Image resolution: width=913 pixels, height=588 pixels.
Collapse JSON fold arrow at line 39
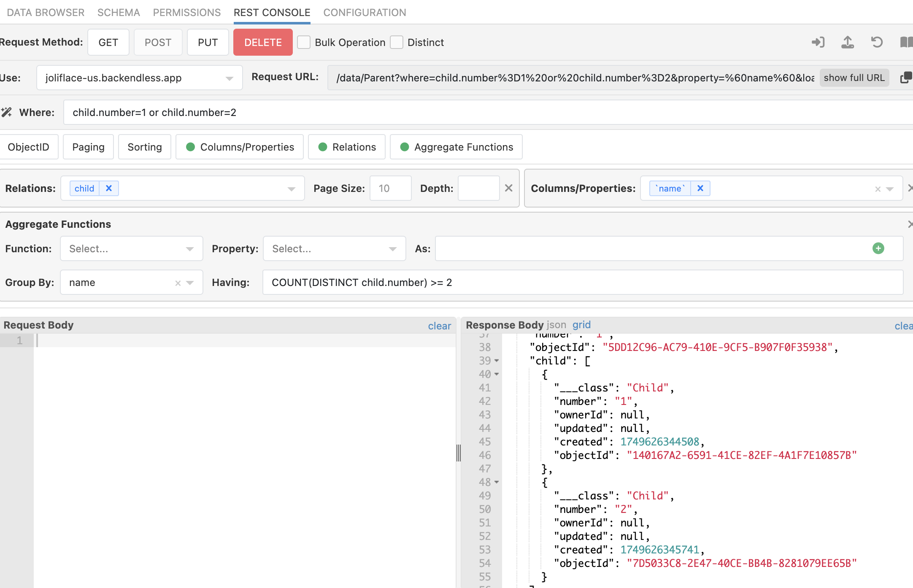pos(497,361)
